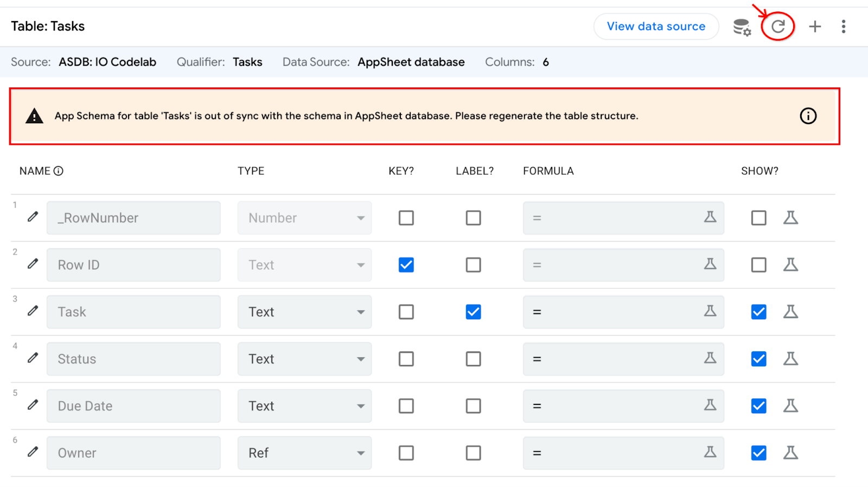Expand the Owner column Ref type dropdown
868x487 pixels.
click(x=304, y=453)
